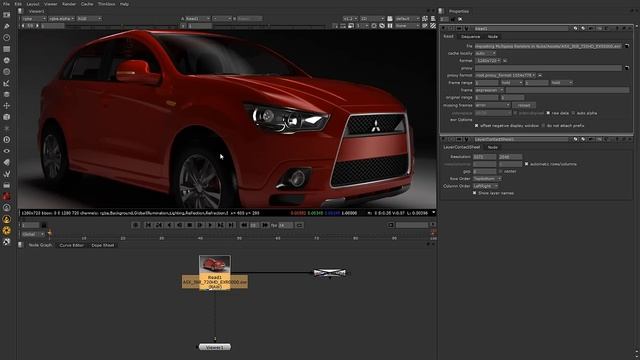The height and width of the screenshot is (360, 640).
Task: Open the RGB display mode dropdown
Action: 89,18
